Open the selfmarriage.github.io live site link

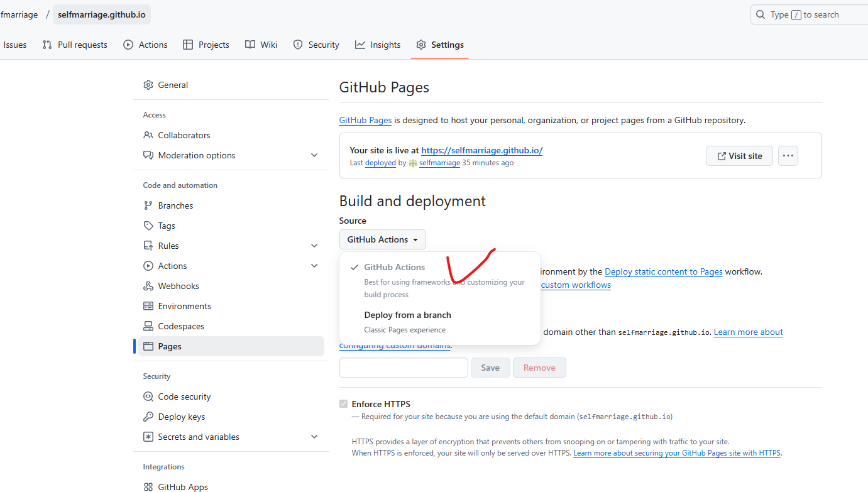[x=482, y=150]
